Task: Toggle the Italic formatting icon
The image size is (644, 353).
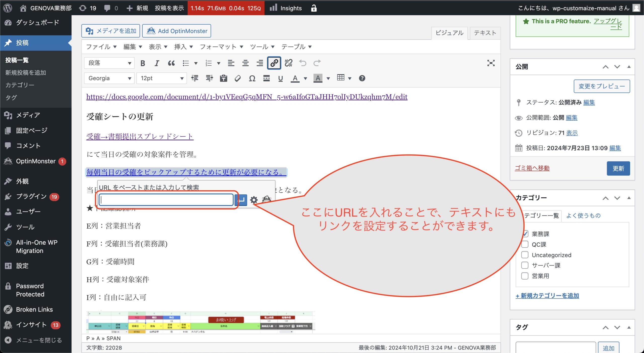Action: coord(157,63)
